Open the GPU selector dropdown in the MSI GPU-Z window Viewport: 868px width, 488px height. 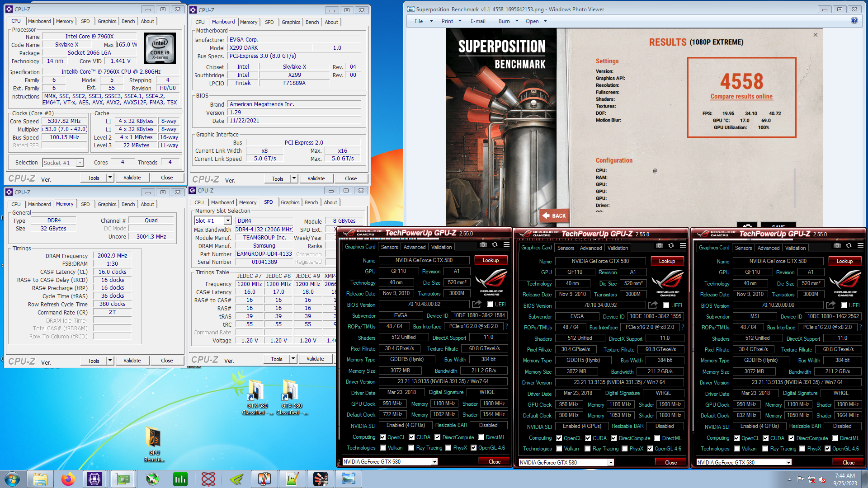(788, 463)
